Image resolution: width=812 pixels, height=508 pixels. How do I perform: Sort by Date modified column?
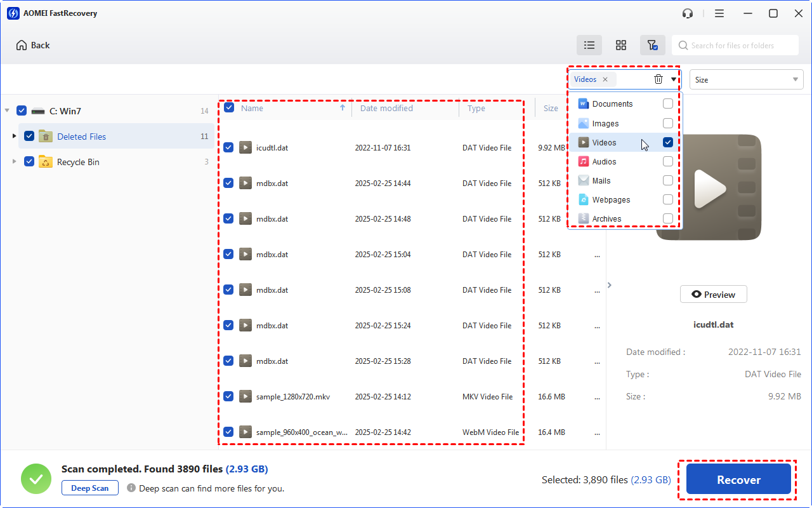[x=386, y=108]
